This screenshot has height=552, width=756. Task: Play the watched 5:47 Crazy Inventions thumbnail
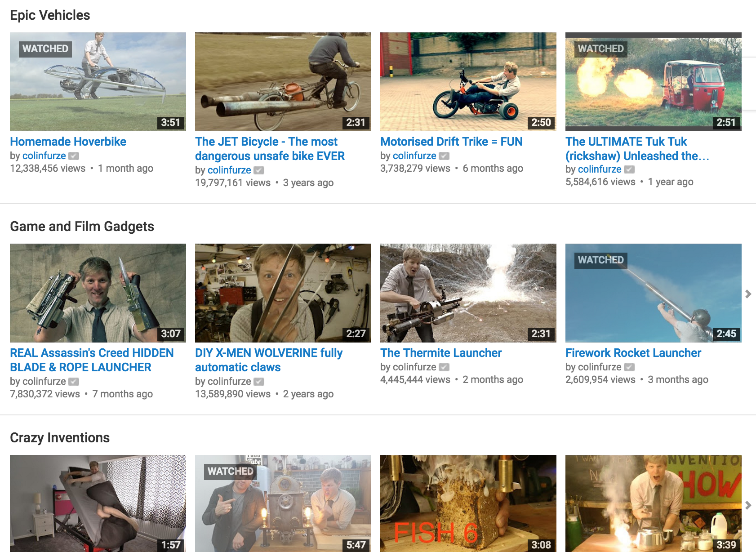283,503
